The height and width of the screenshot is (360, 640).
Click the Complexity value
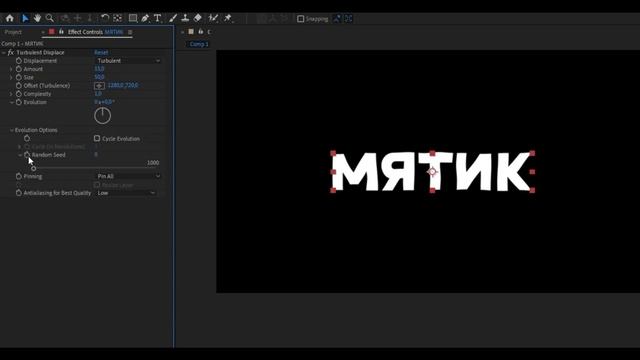[x=98, y=94]
